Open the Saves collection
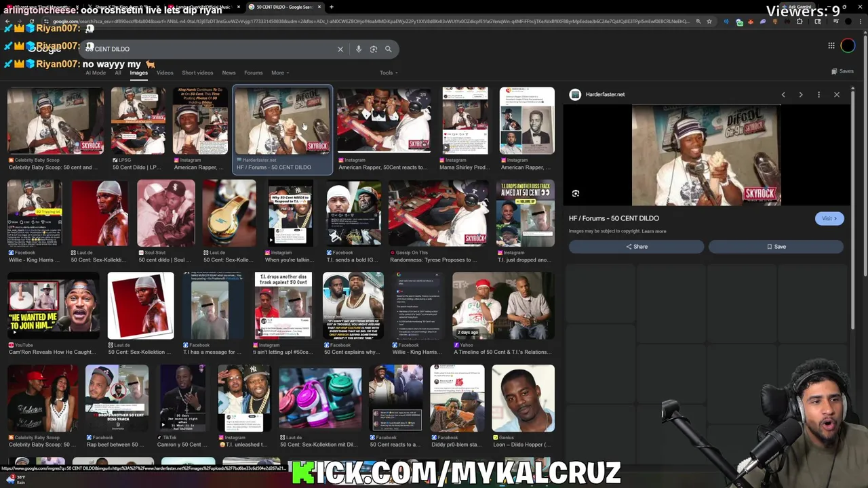This screenshot has width=868, height=488. (842, 71)
